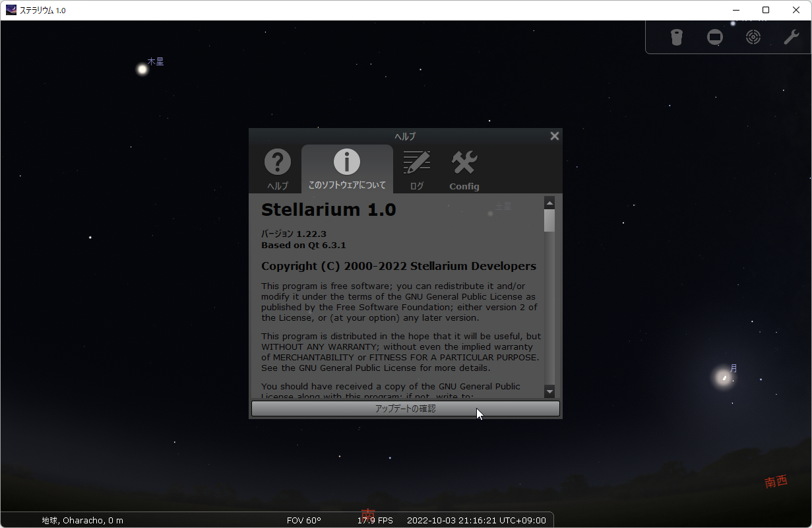Open settings with the wrench icon
This screenshot has height=528, width=812.
point(792,37)
